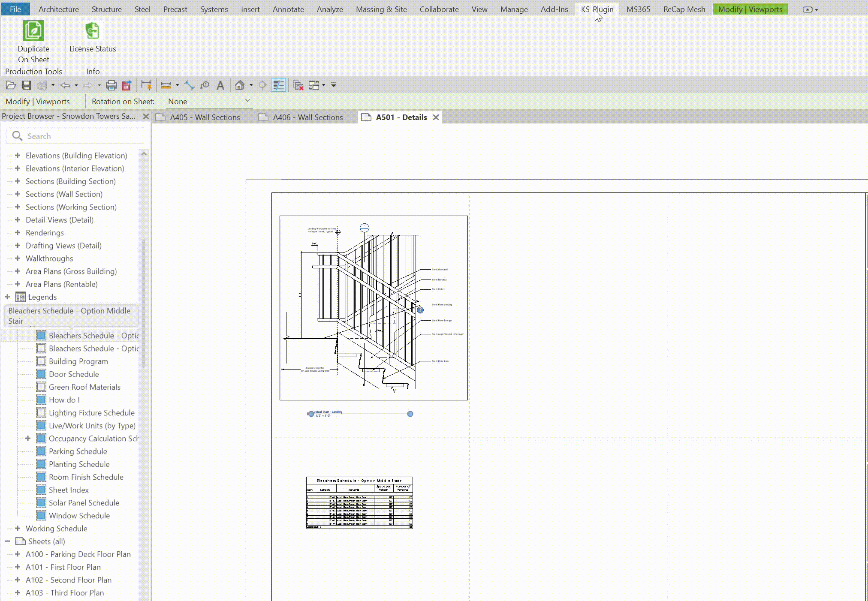Switch to the Annotate ribbon tab
Screen dimensions: 868x601
coord(288,9)
